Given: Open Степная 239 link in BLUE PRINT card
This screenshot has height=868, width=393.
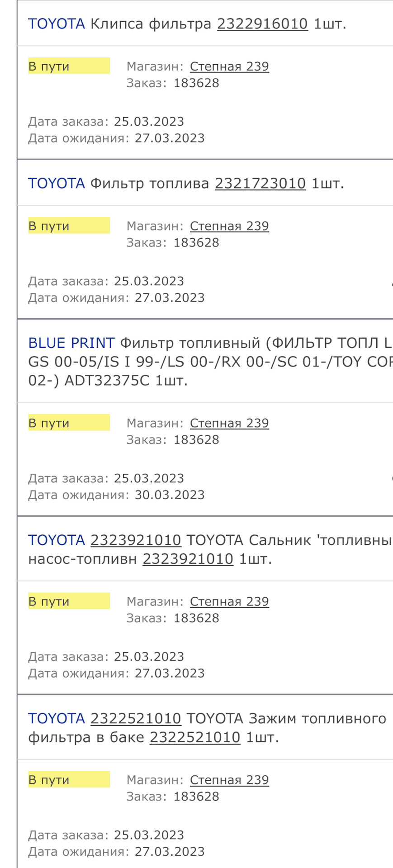Looking at the screenshot, I should 229,423.
